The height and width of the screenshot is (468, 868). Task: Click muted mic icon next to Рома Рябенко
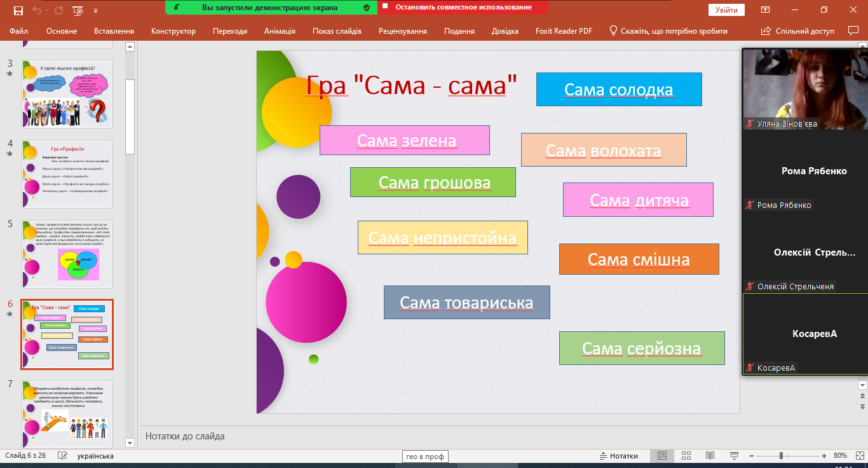point(750,205)
